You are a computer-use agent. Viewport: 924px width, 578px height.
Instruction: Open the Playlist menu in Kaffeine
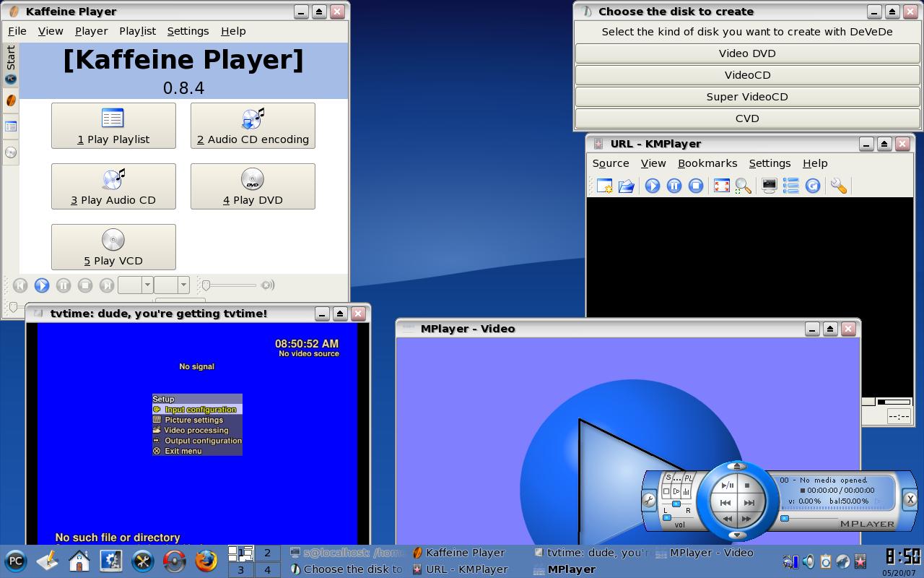click(137, 31)
